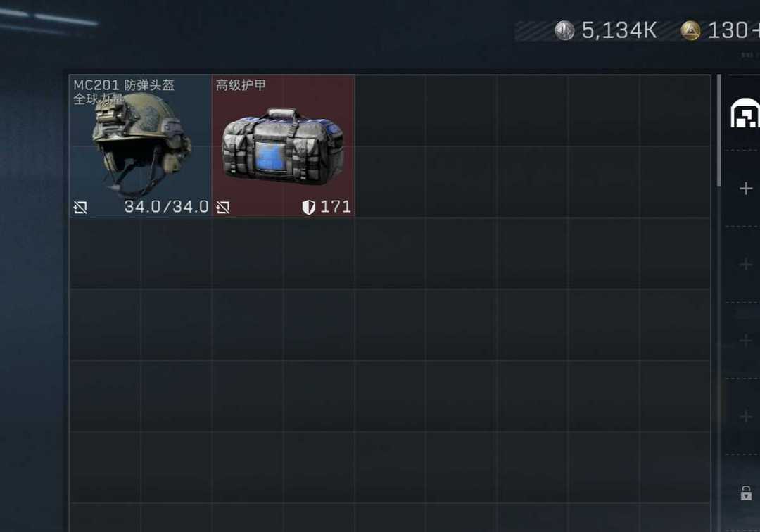The width and height of the screenshot is (760, 532).
Task: Click the 130 gold currency amount
Action: coord(728,30)
